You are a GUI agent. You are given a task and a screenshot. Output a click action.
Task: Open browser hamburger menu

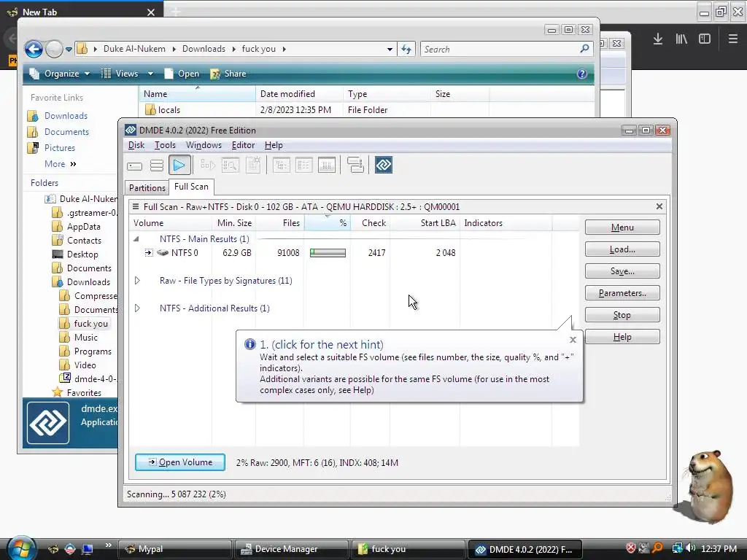733,39
